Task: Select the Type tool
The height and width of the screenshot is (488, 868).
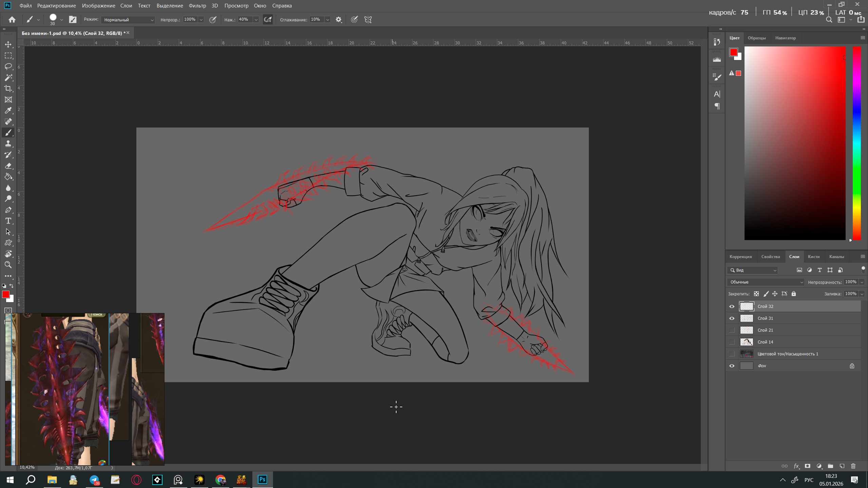Action: [x=8, y=221]
